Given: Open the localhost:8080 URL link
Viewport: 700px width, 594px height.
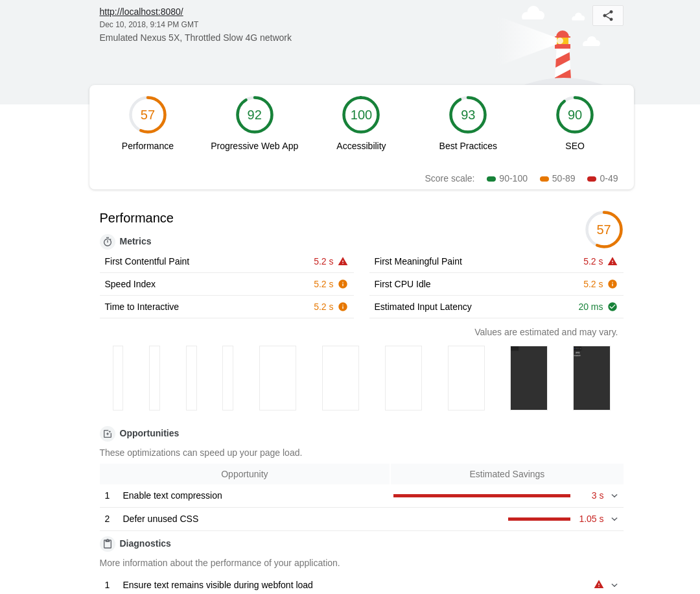Looking at the screenshot, I should (x=141, y=12).
